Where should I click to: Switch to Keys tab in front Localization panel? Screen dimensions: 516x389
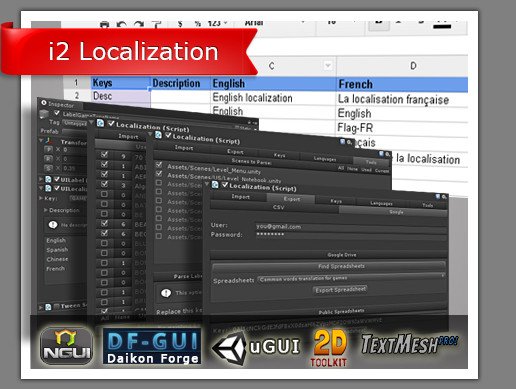(336, 201)
